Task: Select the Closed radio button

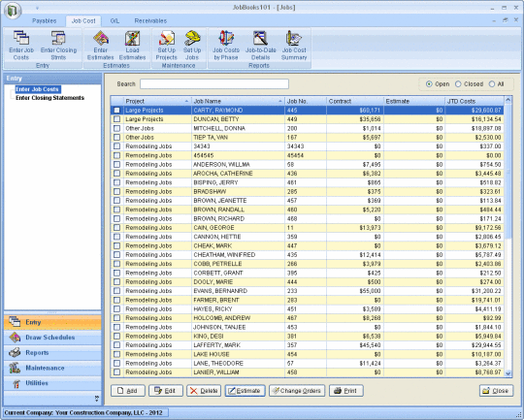Action: point(458,84)
